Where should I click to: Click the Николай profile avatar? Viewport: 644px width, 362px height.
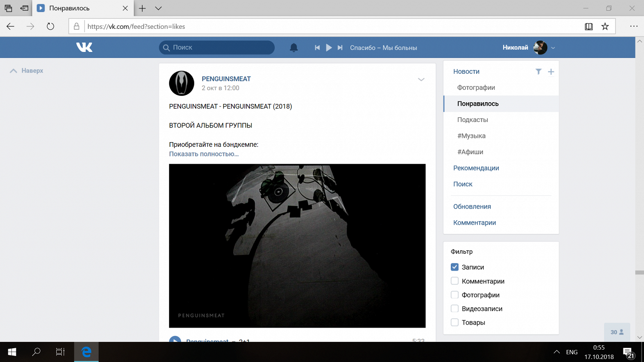(x=541, y=48)
